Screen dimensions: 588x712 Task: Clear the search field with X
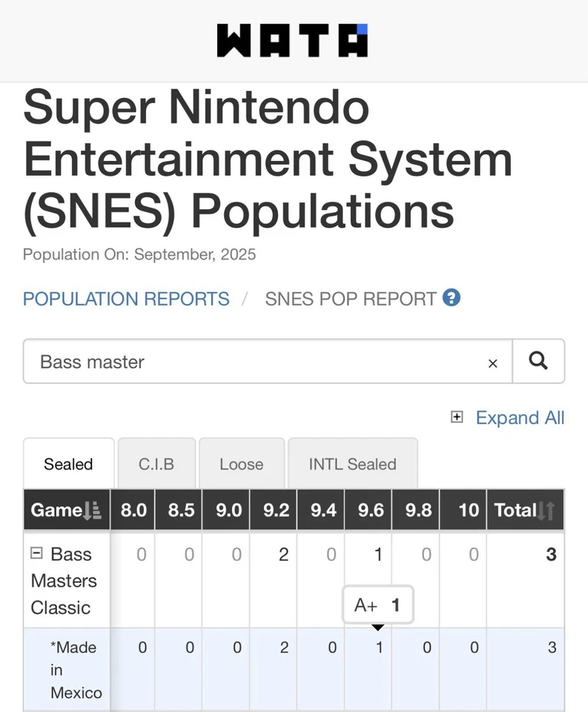pyautogui.click(x=492, y=363)
